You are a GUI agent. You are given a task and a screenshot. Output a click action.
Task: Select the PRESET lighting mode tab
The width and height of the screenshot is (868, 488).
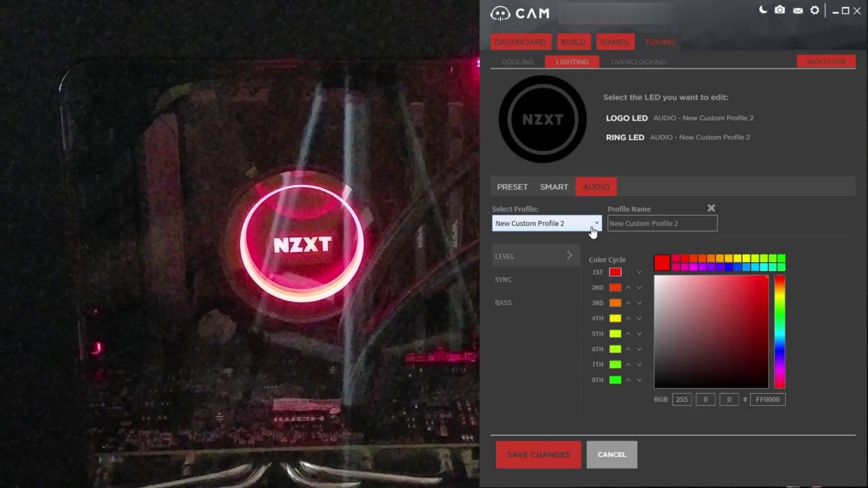click(512, 186)
